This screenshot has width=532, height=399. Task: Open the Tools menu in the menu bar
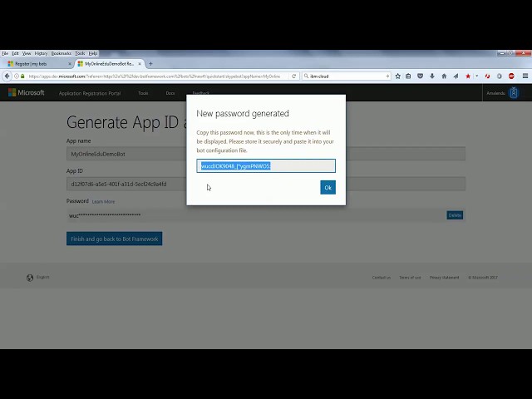coord(80,53)
